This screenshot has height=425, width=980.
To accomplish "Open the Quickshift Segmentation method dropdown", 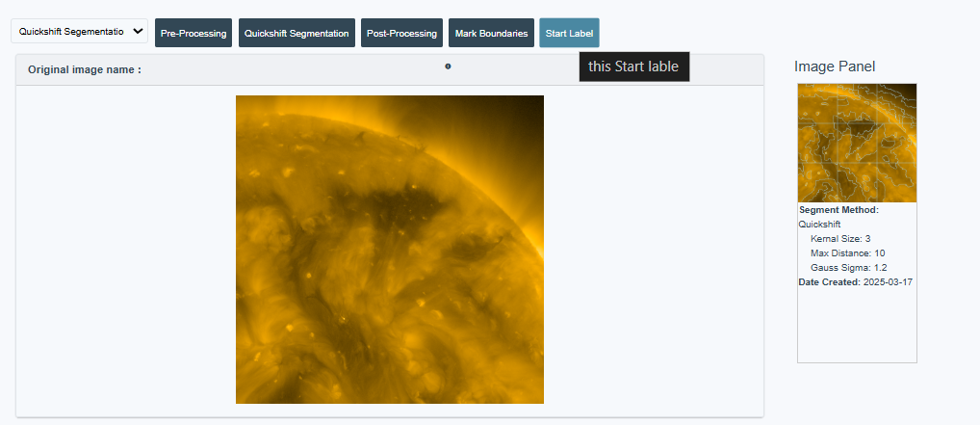I will pyautogui.click(x=72, y=32).
